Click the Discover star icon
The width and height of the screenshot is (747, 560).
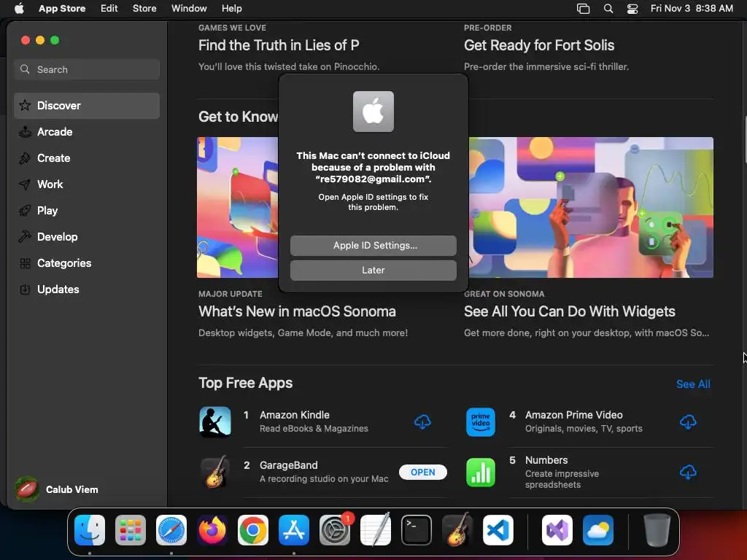click(x=25, y=105)
